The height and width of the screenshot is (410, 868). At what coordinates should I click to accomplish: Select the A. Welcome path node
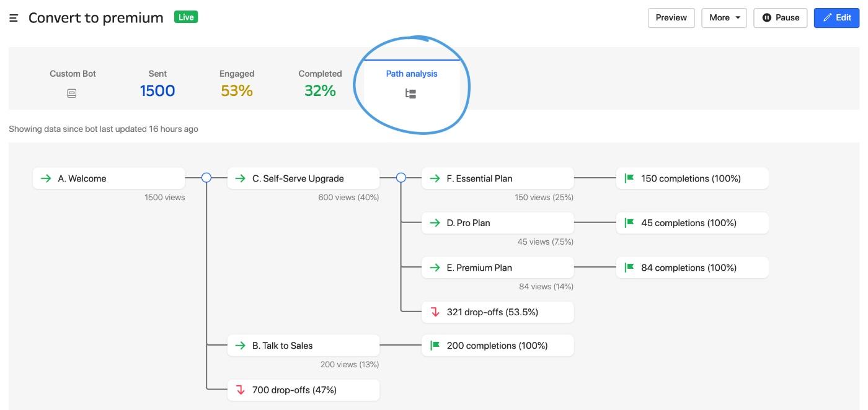[x=108, y=178]
